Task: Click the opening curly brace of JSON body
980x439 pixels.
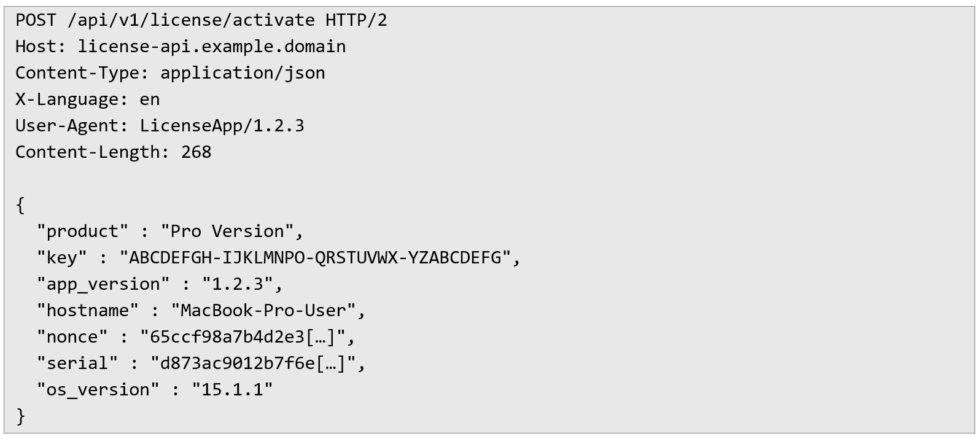Action: click(20, 205)
